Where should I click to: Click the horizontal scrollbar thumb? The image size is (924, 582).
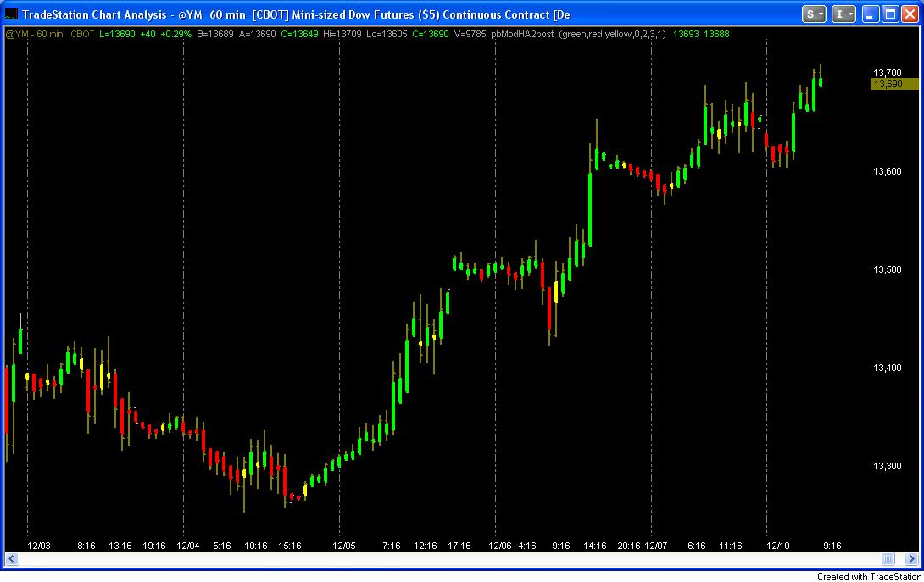point(888,558)
